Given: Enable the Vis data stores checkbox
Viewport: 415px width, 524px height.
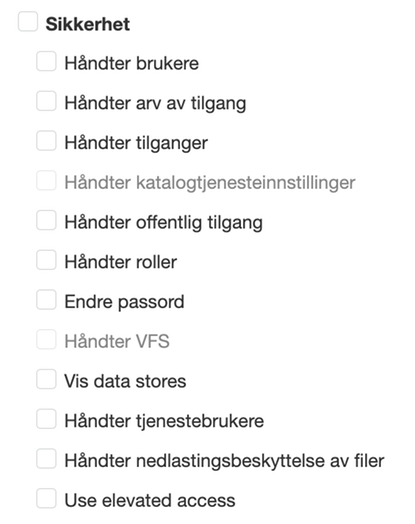Looking at the screenshot, I should [x=46, y=379].
